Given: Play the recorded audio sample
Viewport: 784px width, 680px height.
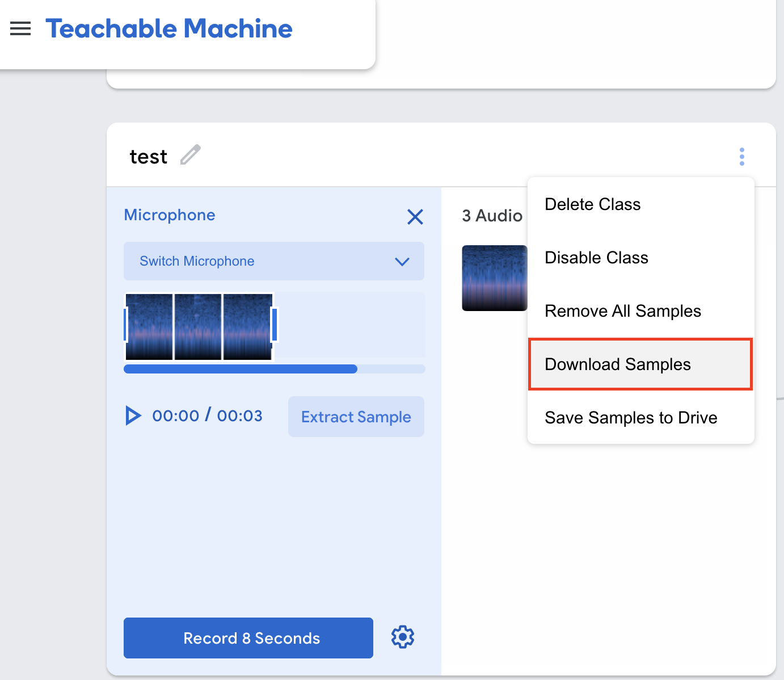Looking at the screenshot, I should coord(133,415).
